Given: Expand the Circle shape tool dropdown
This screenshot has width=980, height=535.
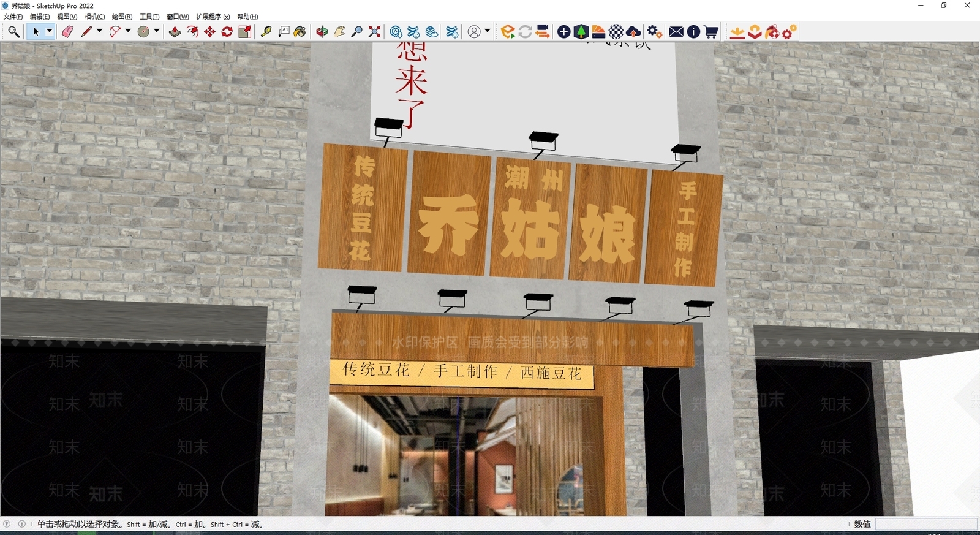Looking at the screenshot, I should [x=157, y=31].
